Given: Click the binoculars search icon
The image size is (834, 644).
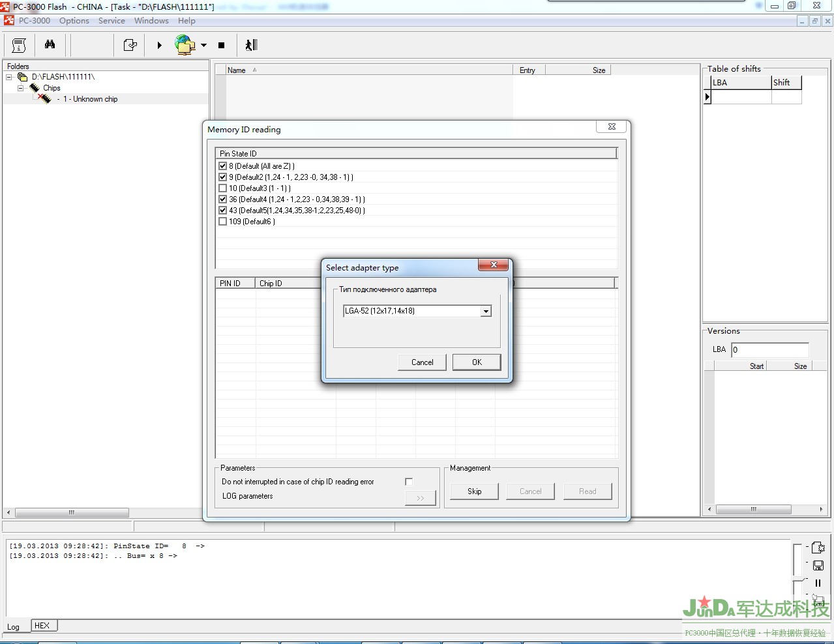Looking at the screenshot, I should tap(50, 44).
